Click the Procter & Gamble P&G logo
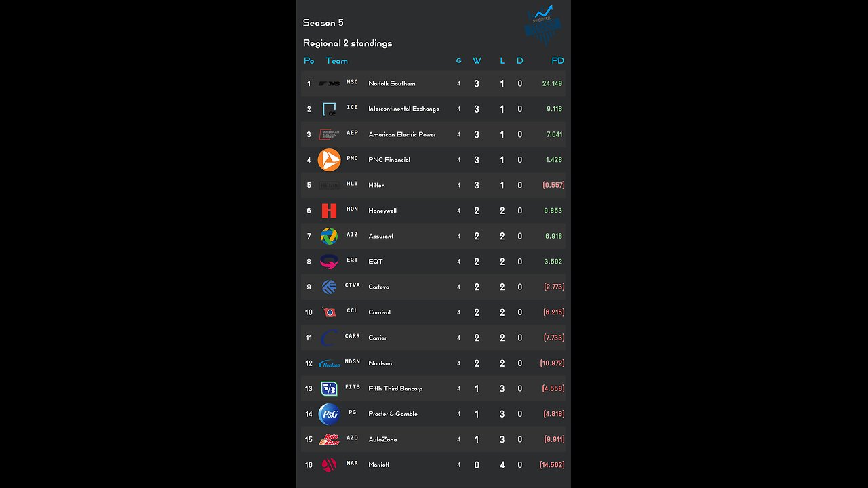This screenshot has height=488, width=868. click(330, 414)
